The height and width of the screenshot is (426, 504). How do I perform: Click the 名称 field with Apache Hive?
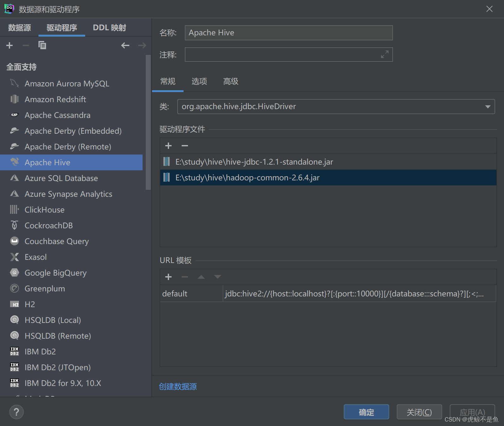tap(289, 33)
